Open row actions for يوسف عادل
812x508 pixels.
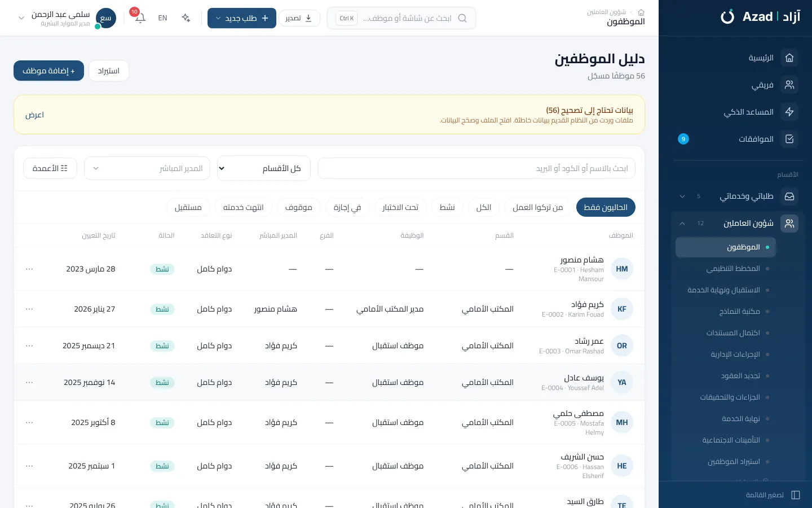[x=29, y=383]
